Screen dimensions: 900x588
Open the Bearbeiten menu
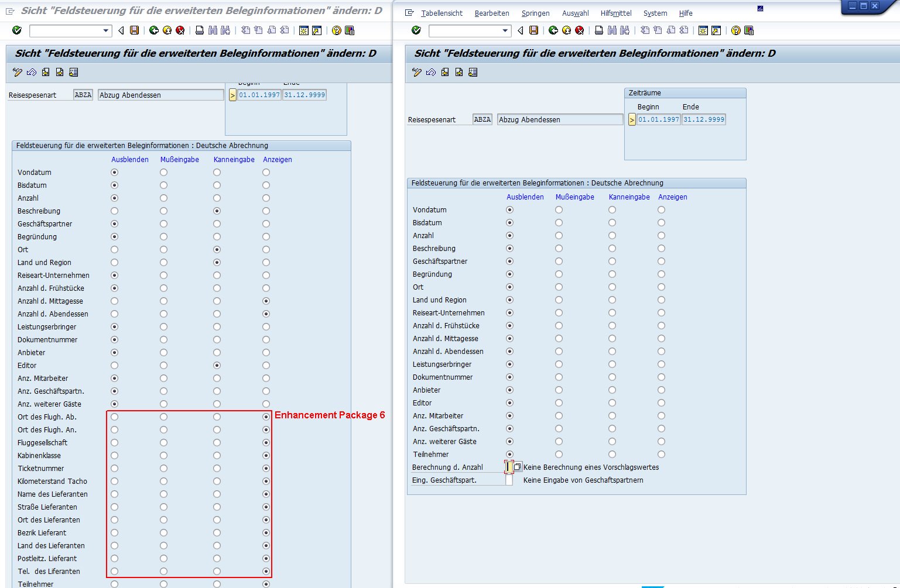492,13
